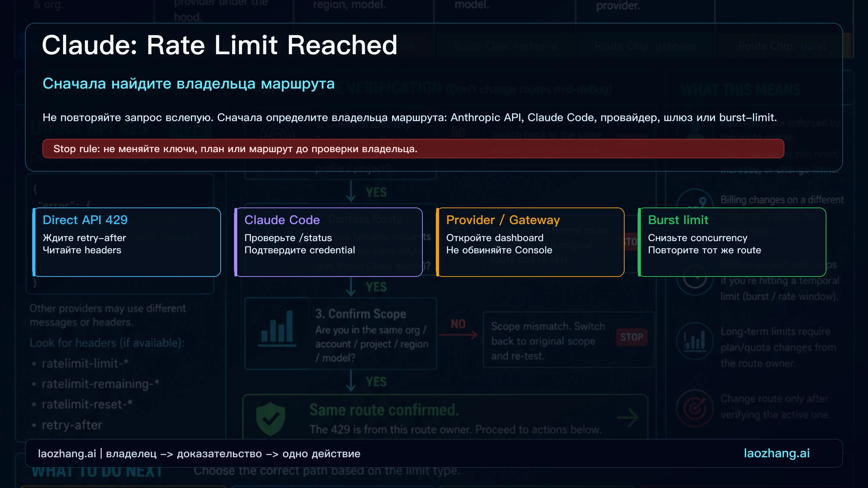Click 'Look for headers (if available):' text
The width and height of the screenshot is (868, 488).
tap(107, 343)
